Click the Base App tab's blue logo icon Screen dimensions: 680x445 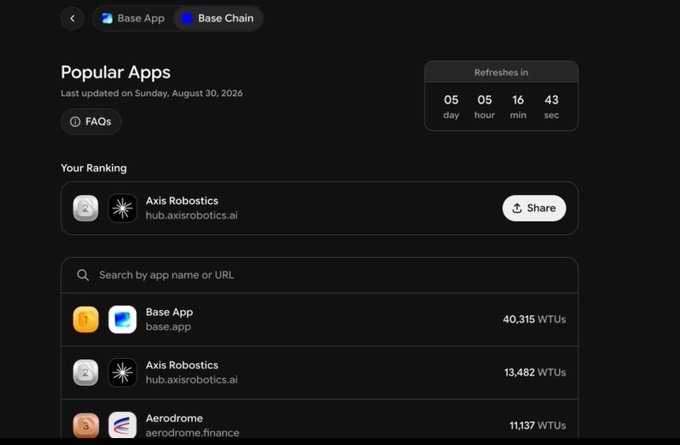coord(107,18)
